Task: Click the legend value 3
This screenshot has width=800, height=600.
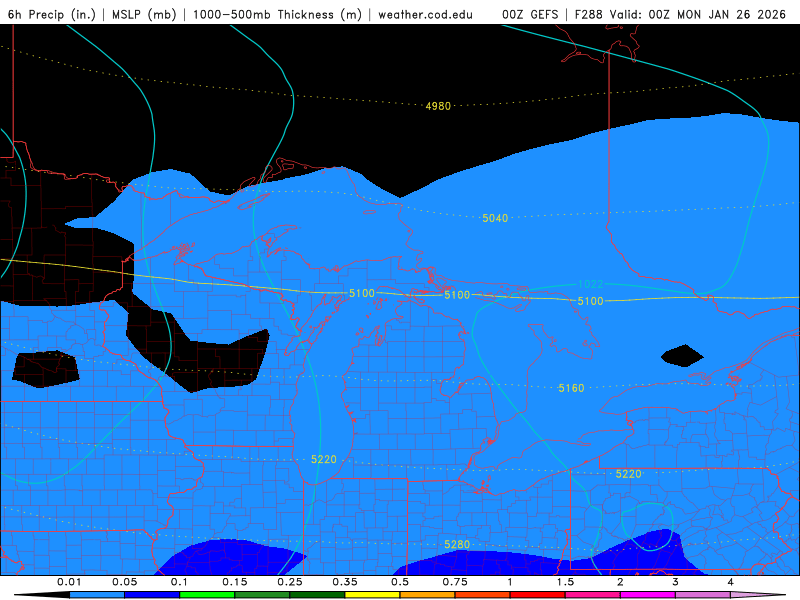Action: tap(676, 582)
